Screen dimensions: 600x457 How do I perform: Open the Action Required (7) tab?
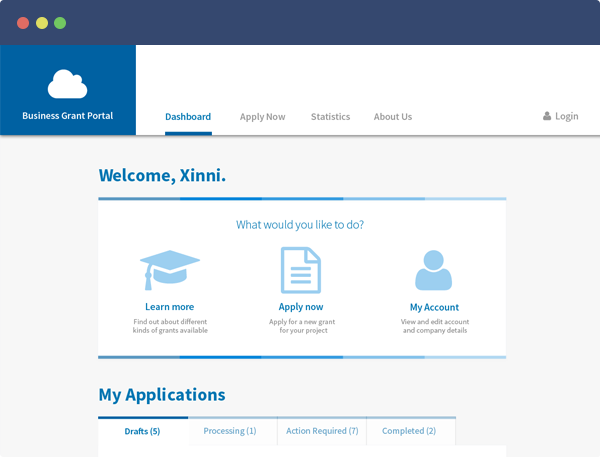coord(322,431)
